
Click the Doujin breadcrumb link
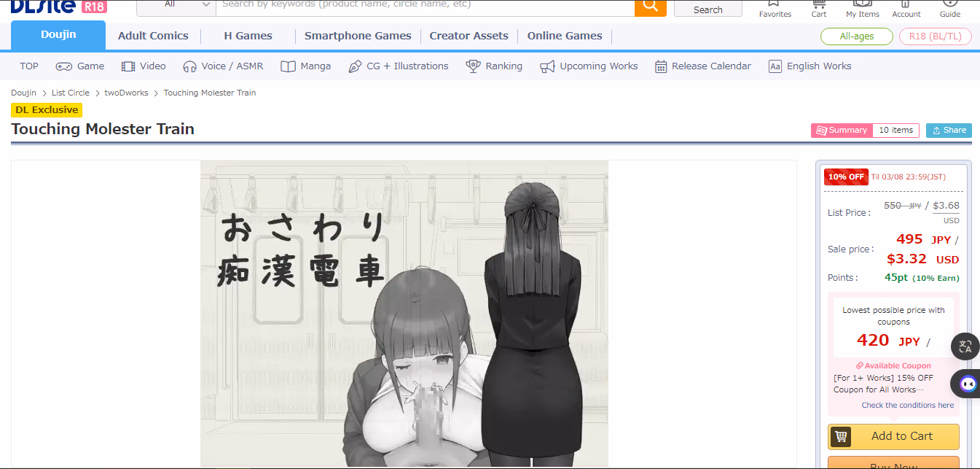tap(23, 93)
